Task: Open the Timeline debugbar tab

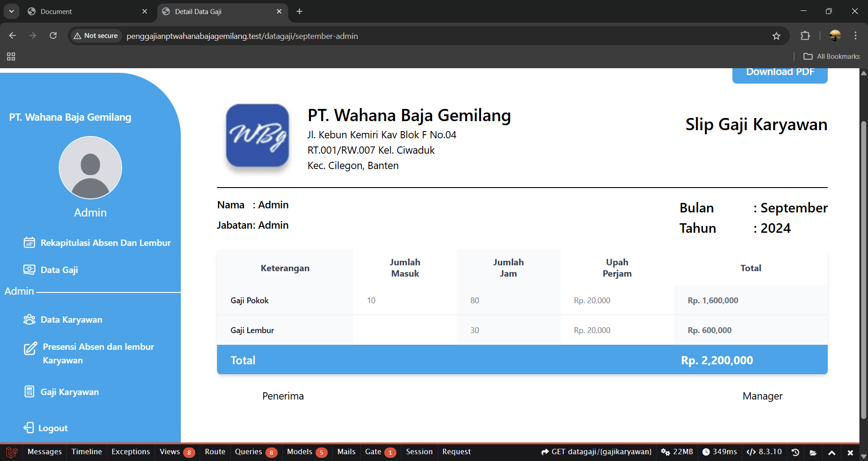Action: pyautogui.click(x=86, y=452)
